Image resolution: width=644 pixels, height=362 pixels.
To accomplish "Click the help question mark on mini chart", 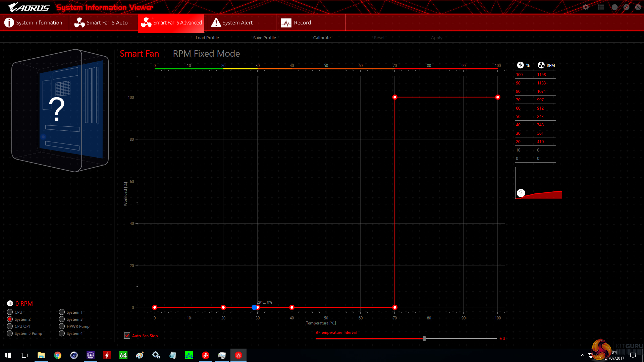I will coord(521,193).
